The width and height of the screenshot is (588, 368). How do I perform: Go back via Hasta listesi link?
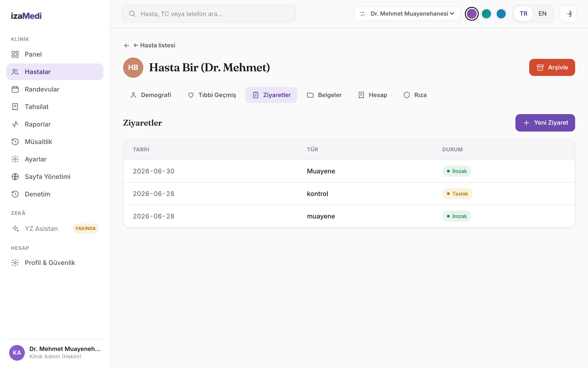pos(154,46)
